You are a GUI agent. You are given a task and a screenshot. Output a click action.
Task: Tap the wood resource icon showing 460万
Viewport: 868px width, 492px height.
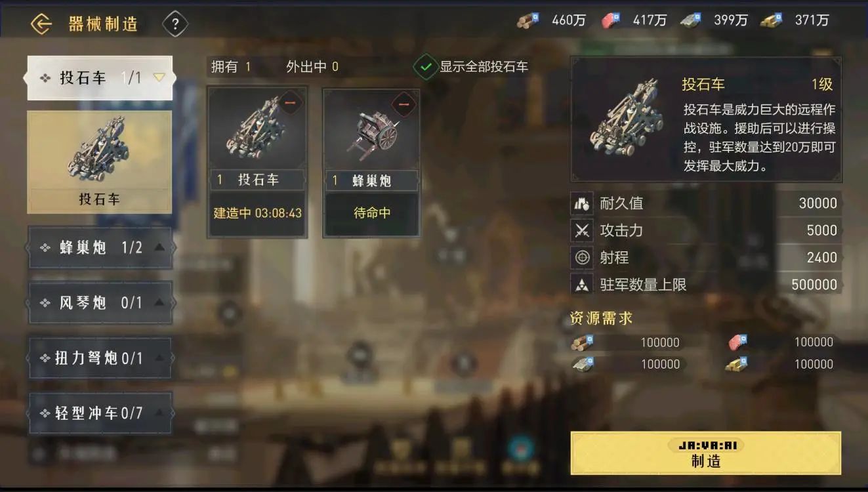(x=527, y=20)
